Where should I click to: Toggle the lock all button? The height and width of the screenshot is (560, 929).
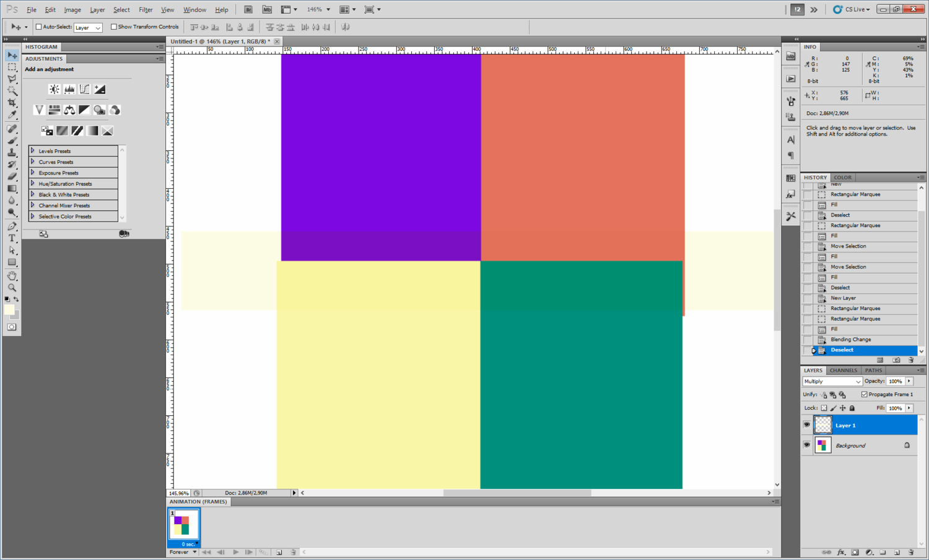click(852, 408)
